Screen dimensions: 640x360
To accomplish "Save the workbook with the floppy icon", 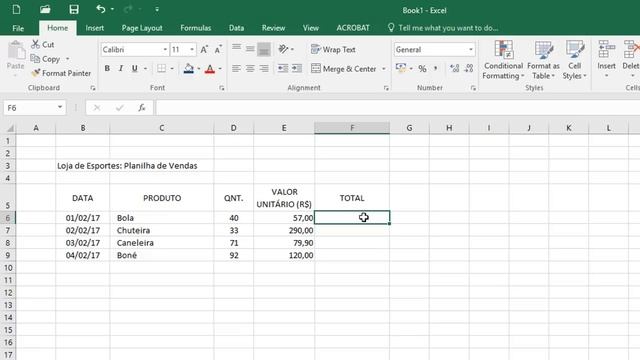I will (74, 9).
